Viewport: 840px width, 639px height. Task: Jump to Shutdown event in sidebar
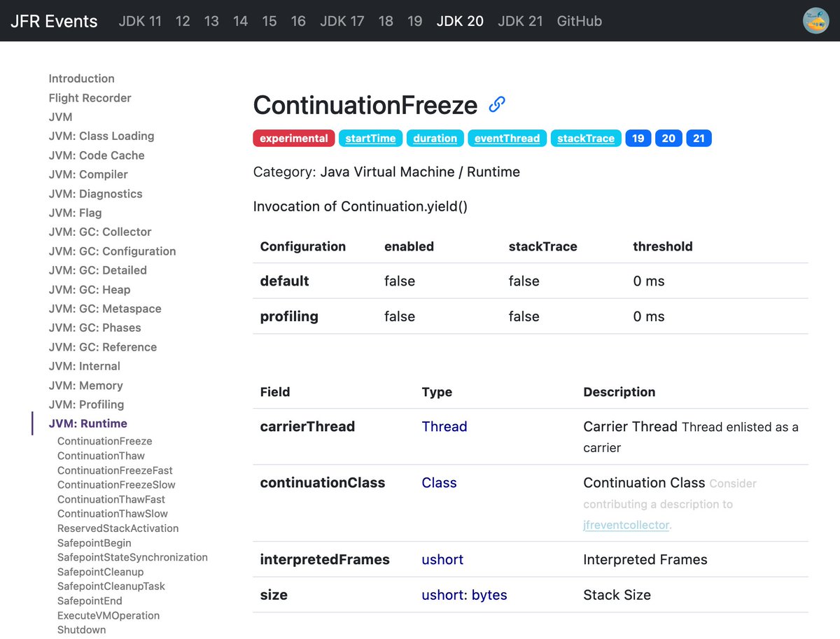(x=82, y=630)
